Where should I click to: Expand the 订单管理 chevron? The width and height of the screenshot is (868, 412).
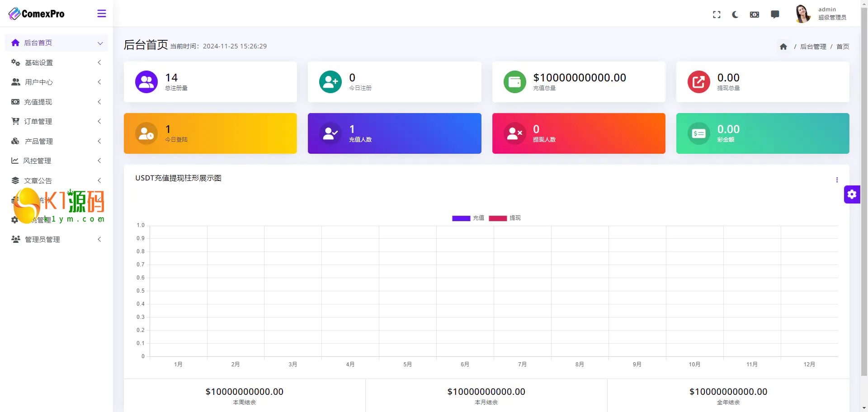click(99, 121)
